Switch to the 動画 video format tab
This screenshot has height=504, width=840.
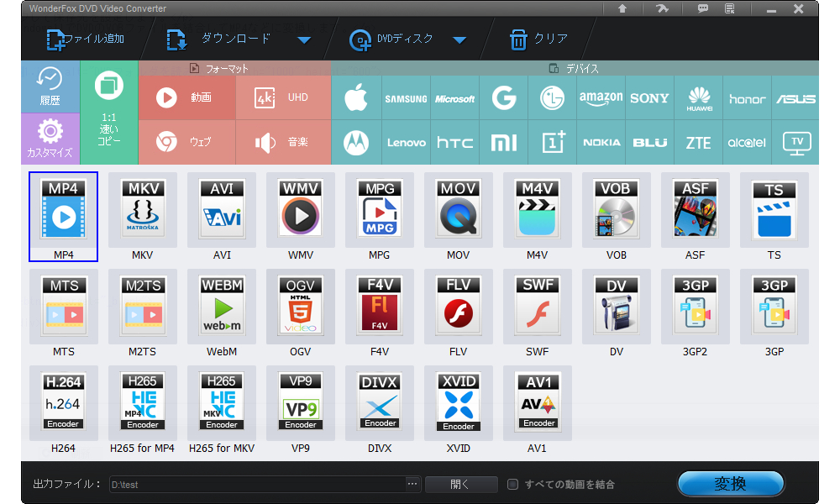tap(187, 98)
